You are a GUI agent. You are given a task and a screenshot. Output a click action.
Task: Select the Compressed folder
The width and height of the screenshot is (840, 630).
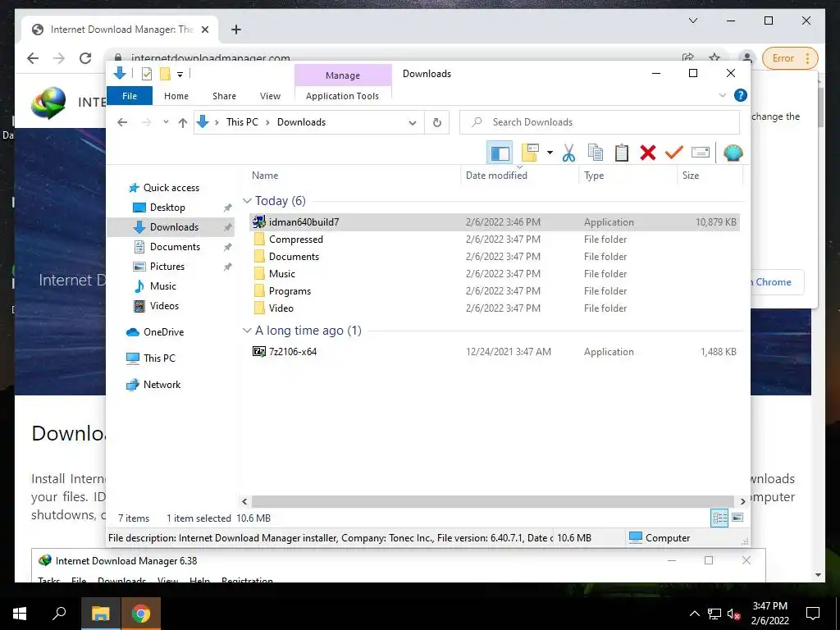tap(495, 240)
